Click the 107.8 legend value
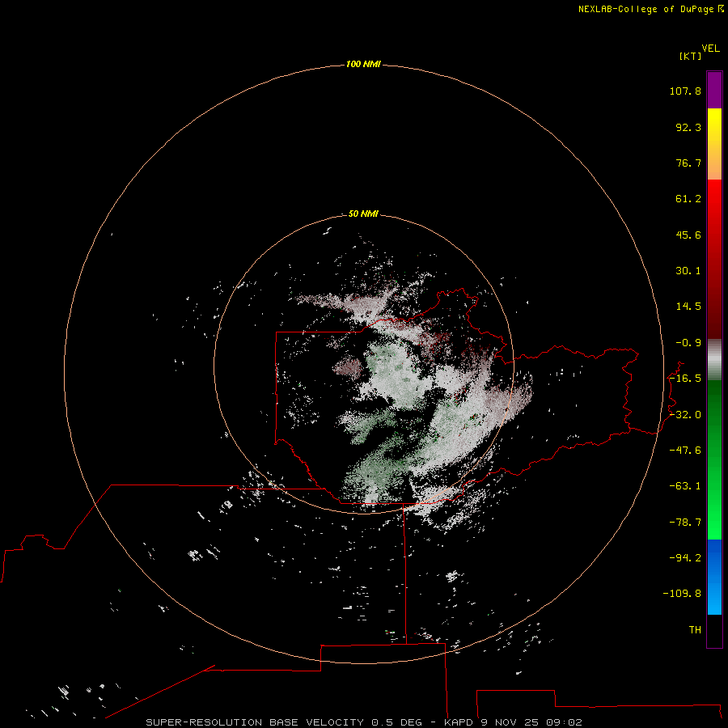The width and height of the screenshot is (728, 728). [x=685, y=91]
